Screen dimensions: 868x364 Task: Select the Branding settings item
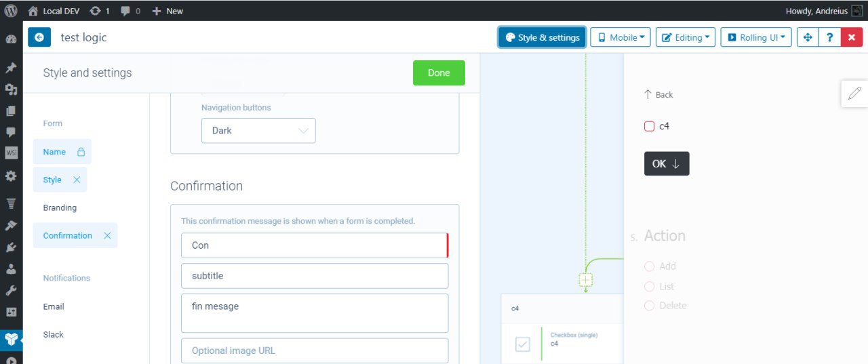(x=60, y=207)
